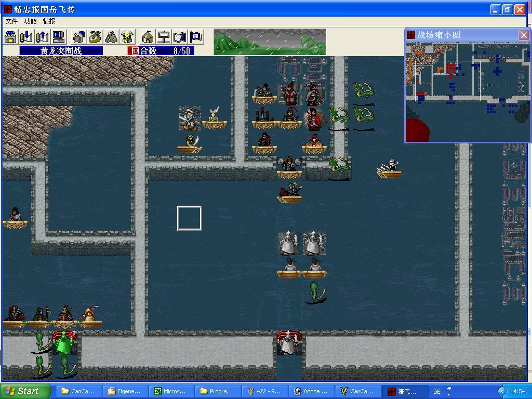Click the castle gate toolbar icon
The height and width of the screenshot is (399, 532).
point(10,37)
